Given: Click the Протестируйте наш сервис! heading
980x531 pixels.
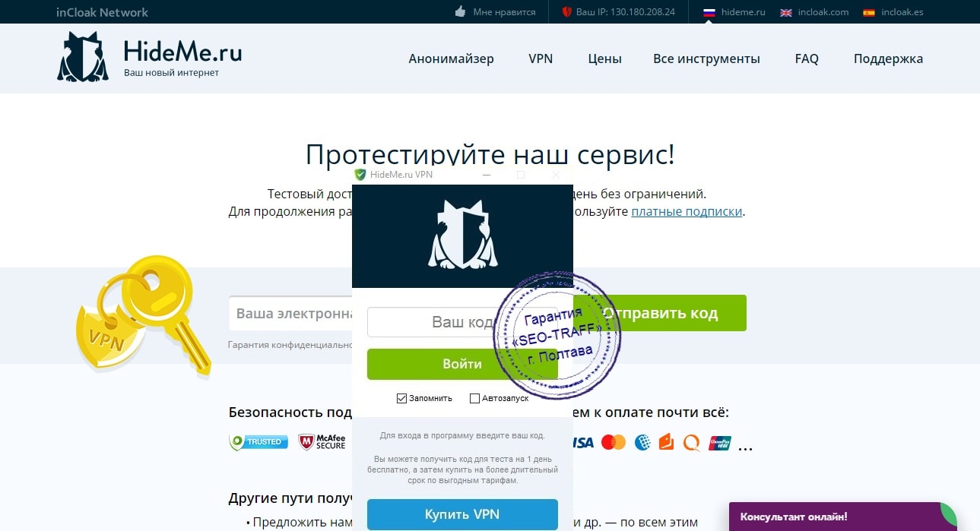Looking at the screenshot, I should pos(490,153).
